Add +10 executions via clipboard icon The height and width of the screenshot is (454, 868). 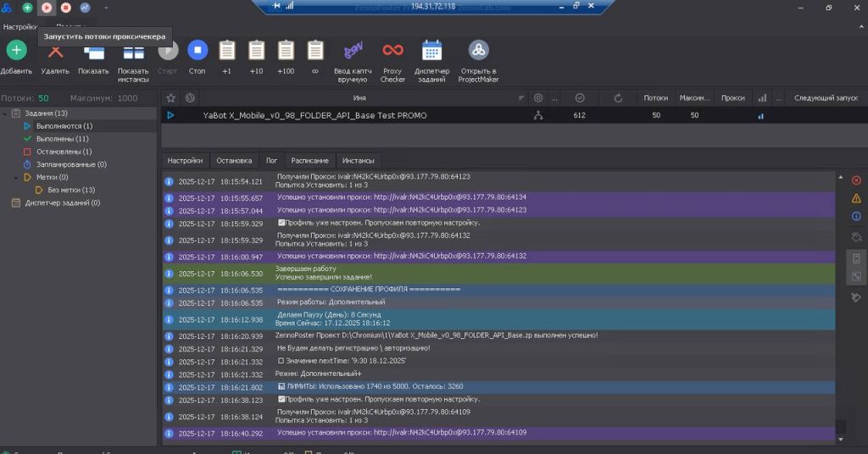pos(256,50)
